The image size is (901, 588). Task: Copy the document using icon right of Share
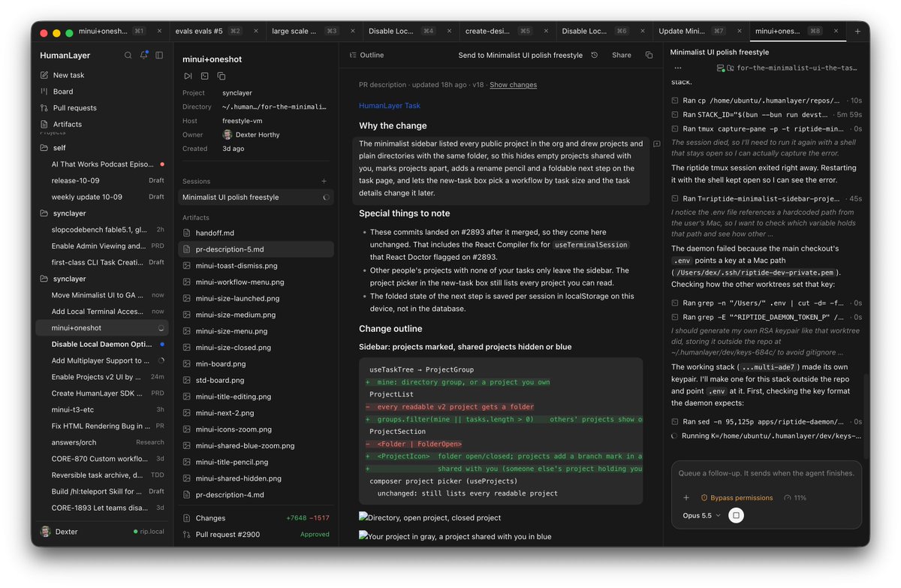(649, 55)
